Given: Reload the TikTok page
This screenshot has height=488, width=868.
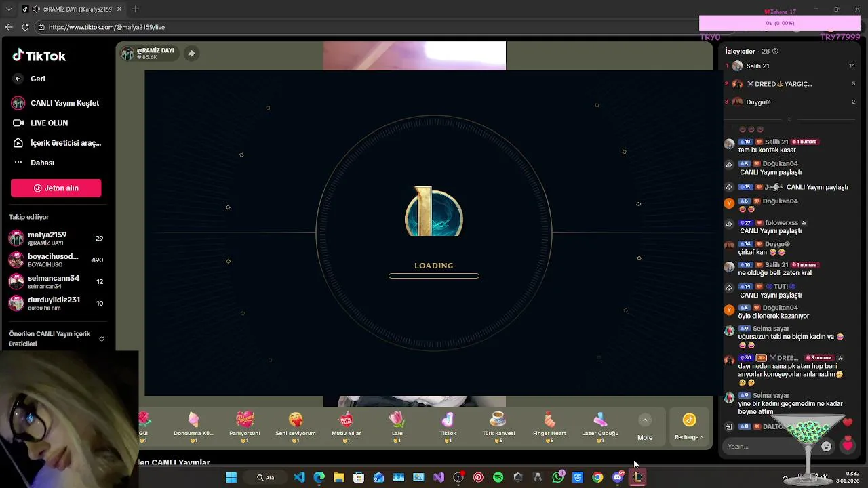Looking at the screenshot, I should (x=25, y=27).
